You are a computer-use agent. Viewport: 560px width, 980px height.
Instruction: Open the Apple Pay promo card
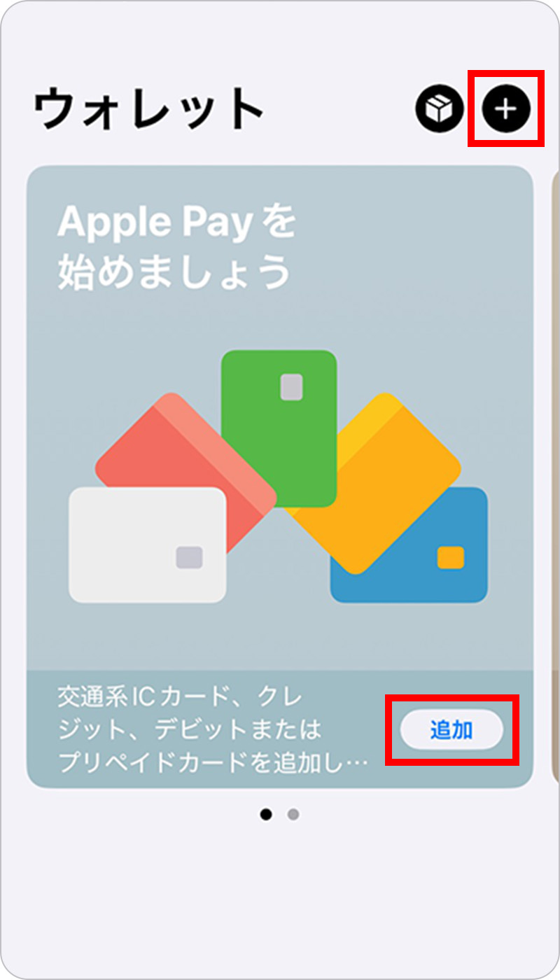pos(280,477)
